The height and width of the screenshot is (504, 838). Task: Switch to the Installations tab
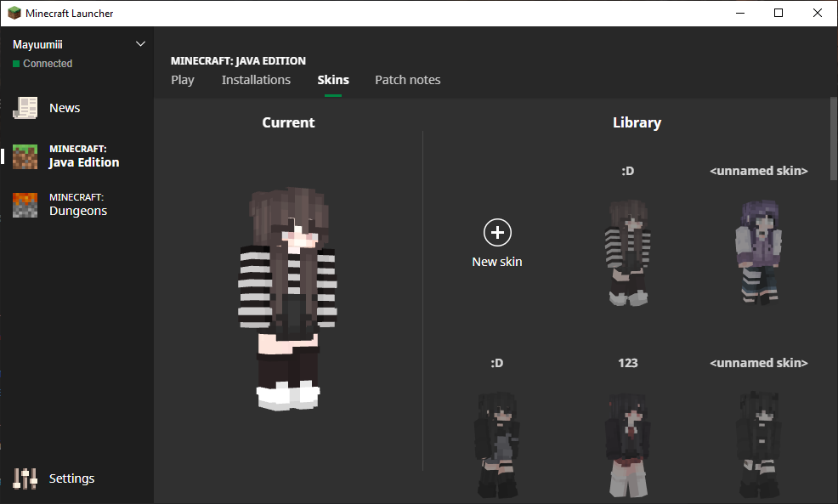coord(256,80)
